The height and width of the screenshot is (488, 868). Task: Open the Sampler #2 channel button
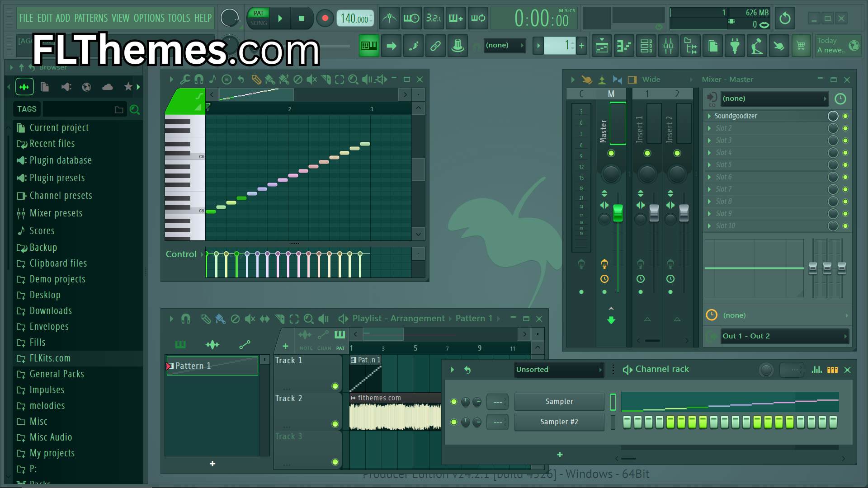pos(559,422)
